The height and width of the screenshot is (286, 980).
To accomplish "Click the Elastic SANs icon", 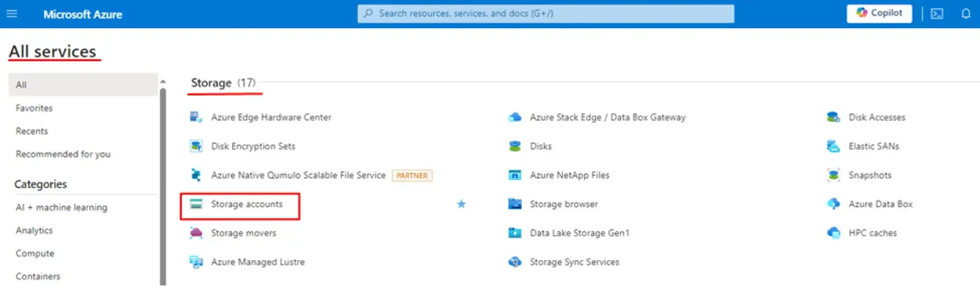I will (x=834, y=146).
